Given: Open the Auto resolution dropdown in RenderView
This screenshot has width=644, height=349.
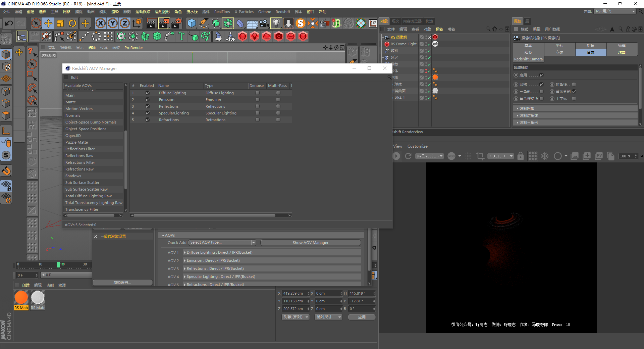Looking at the screenshot, I should point(500,156).
